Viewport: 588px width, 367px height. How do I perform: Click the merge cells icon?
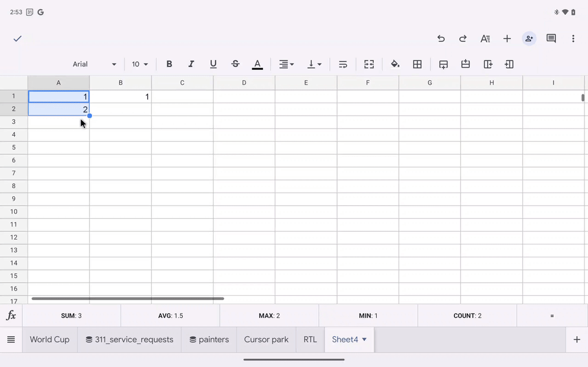(x=369, y=64)
